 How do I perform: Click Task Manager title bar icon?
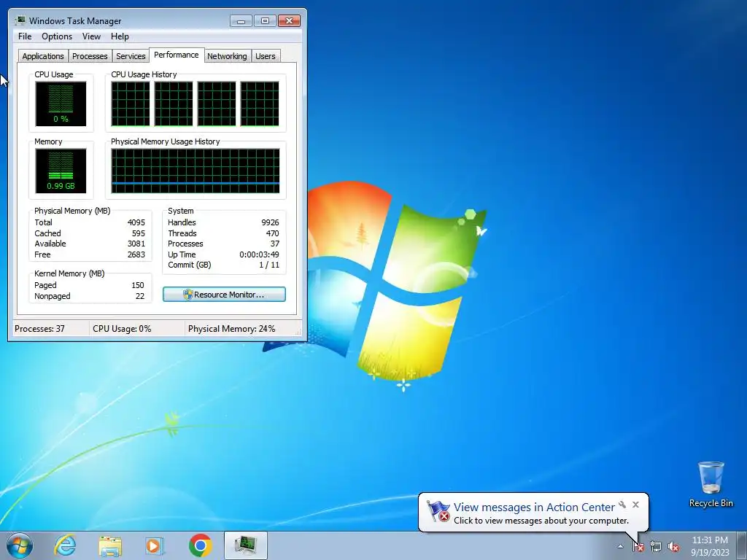[x=20, y=20]
